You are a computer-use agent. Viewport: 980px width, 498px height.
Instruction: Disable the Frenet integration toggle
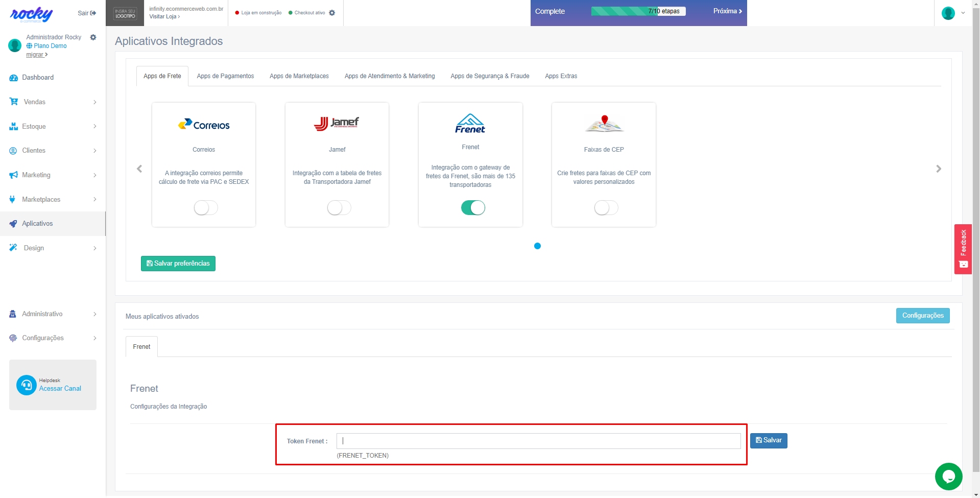pos(473,208)
